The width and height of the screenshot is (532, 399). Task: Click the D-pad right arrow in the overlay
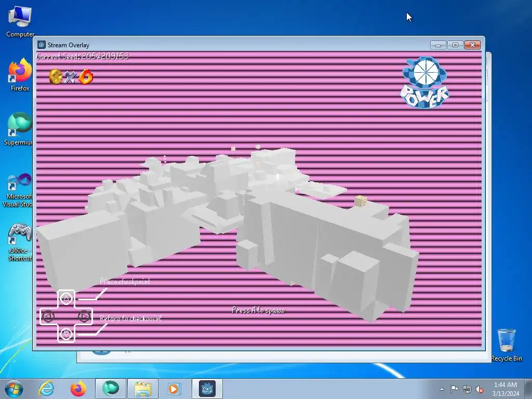point(84,316)
